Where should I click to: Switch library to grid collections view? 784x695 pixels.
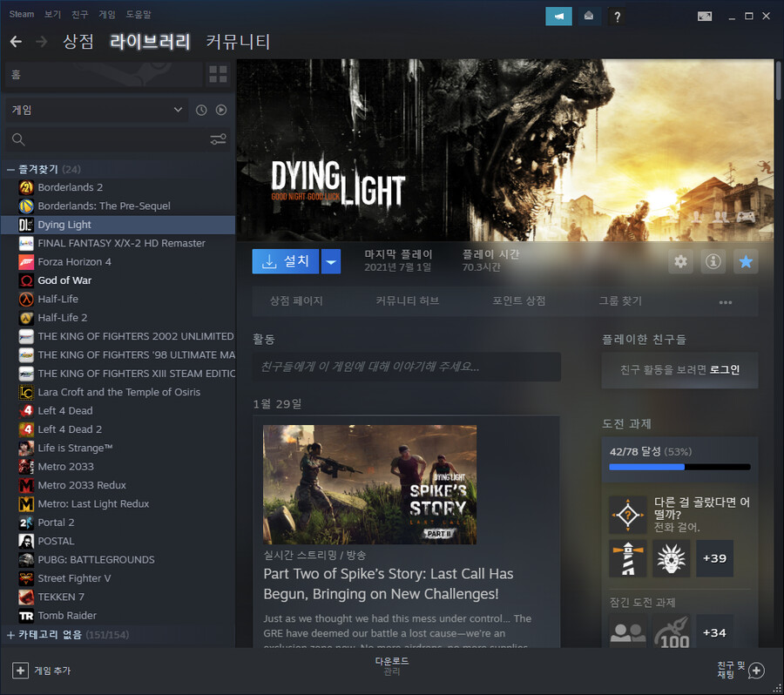218,74
